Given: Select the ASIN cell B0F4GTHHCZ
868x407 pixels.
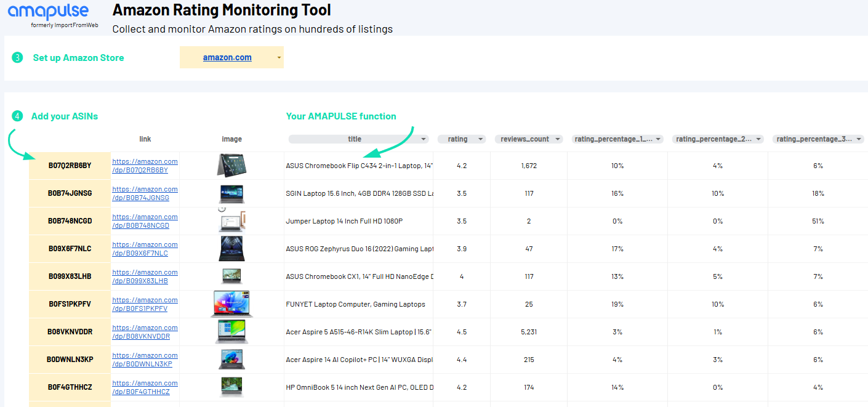Looking at the screenshot, I should 70,387.
